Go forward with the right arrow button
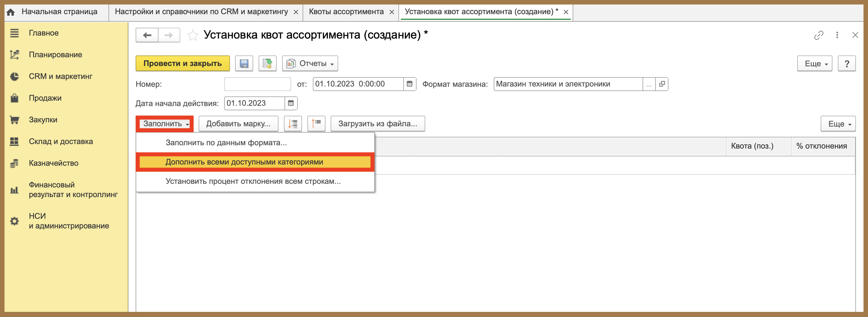Image resolution: width=868 pixels, height=317 pixels. click(169, 35)
